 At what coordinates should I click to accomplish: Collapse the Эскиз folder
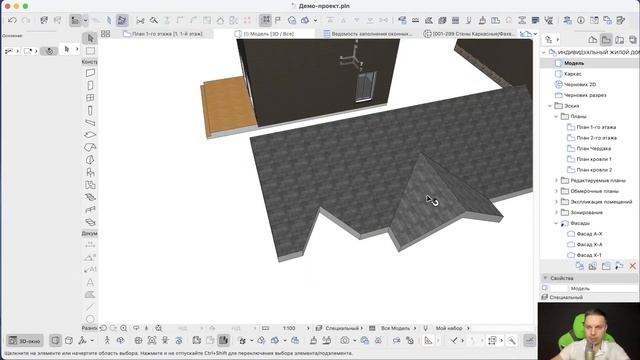(550, 106)
